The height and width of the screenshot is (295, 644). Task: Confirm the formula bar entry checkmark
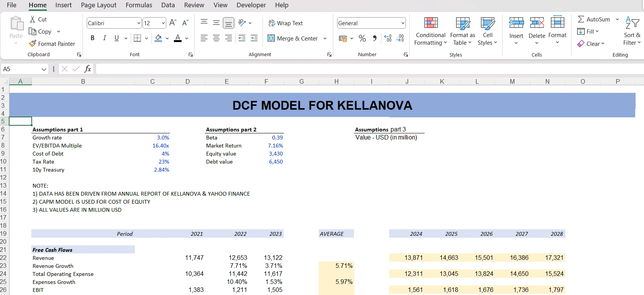[76, 69]
